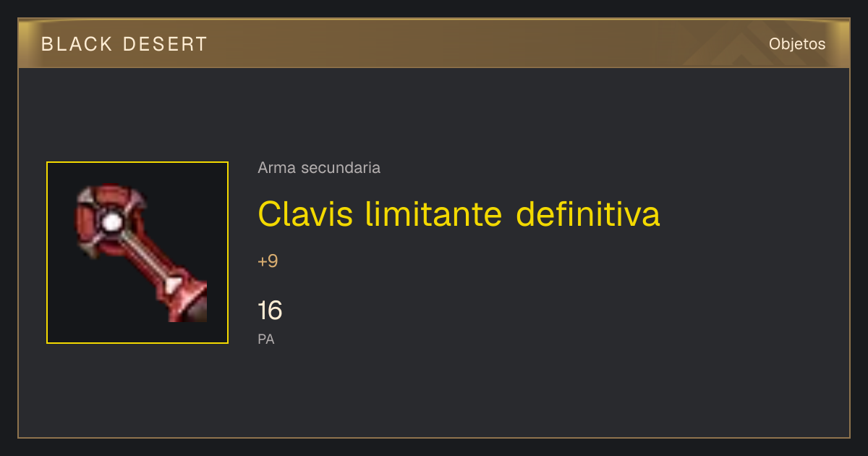
Task: Select the PA stat label
Action: 266,339
